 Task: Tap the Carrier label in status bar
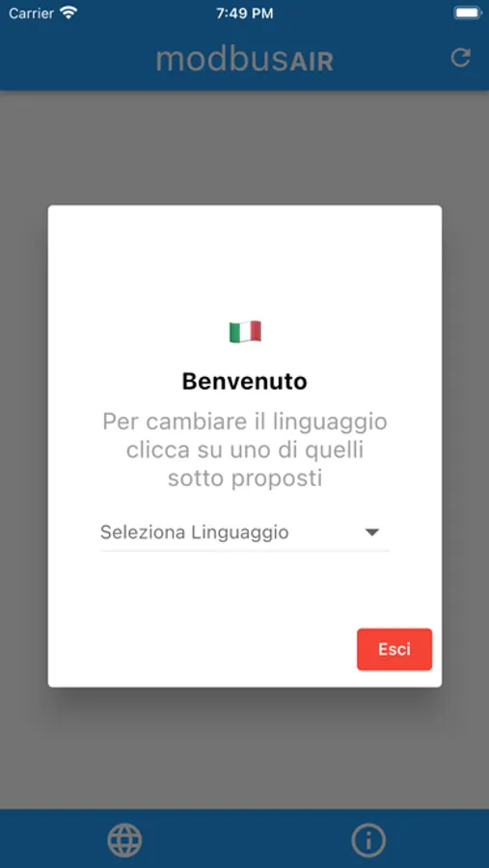[31, 14]
